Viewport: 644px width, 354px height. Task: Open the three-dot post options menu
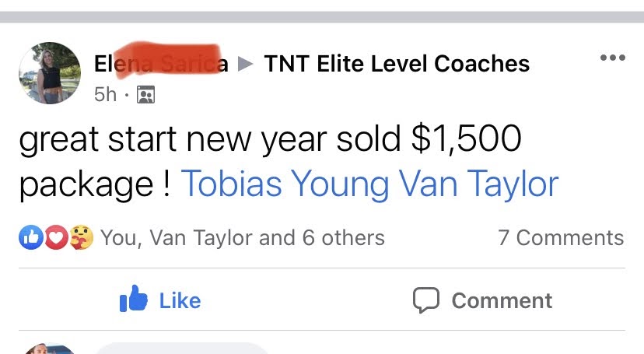point(612,58)
